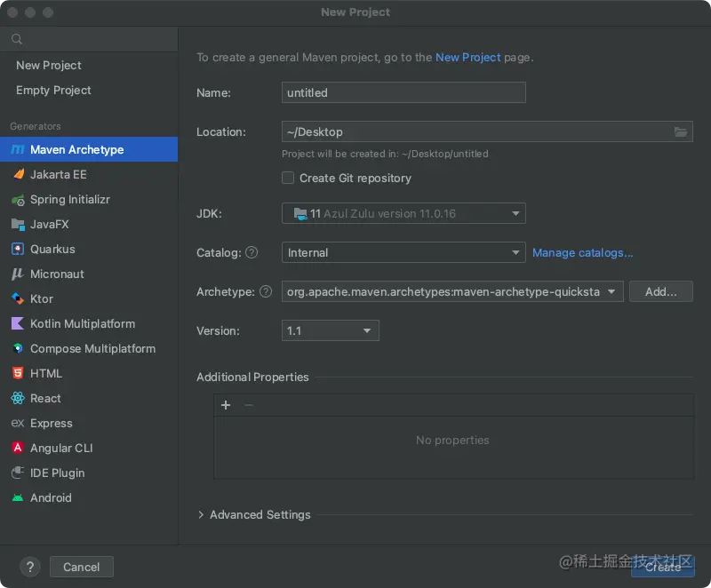711x588 pixels.
Task: Select Jakarta EE generator
Action: [89, 174]
